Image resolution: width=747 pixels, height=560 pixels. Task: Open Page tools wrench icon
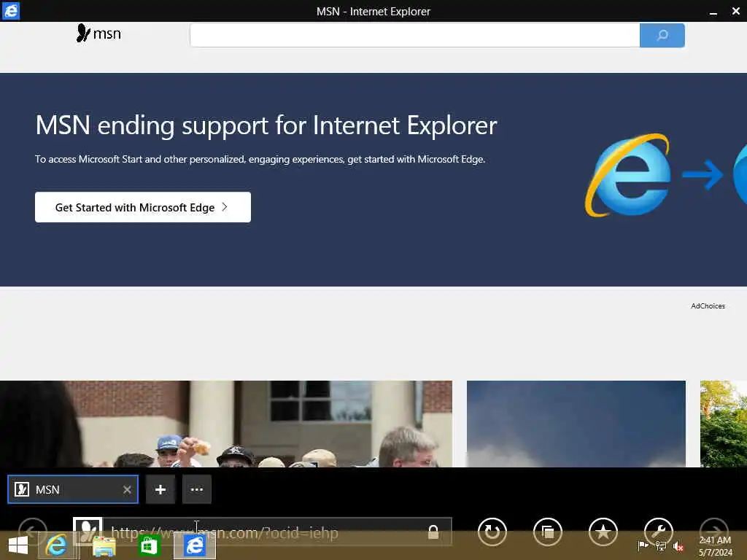[659, 531]
